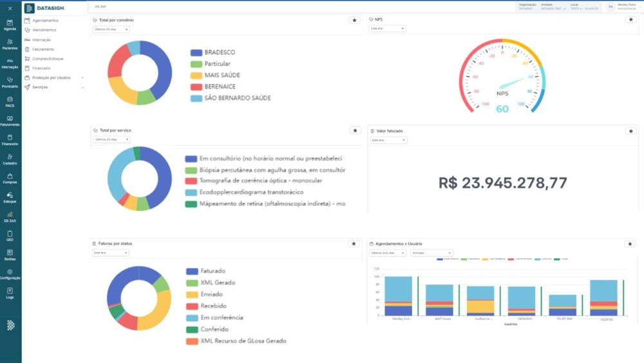Viewport: 644px width, 363px height.
Task: Favorite the Total por convênio widget
Action: (354, 20)
